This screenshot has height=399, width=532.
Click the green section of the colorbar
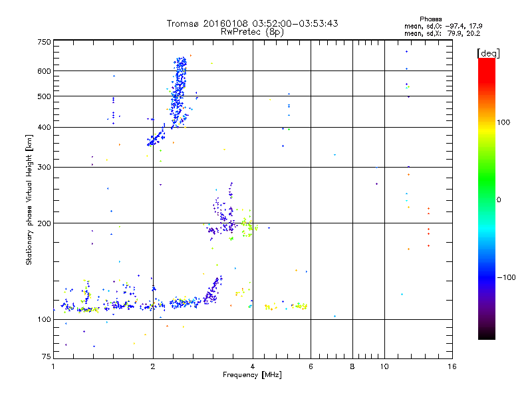[487, 180]
